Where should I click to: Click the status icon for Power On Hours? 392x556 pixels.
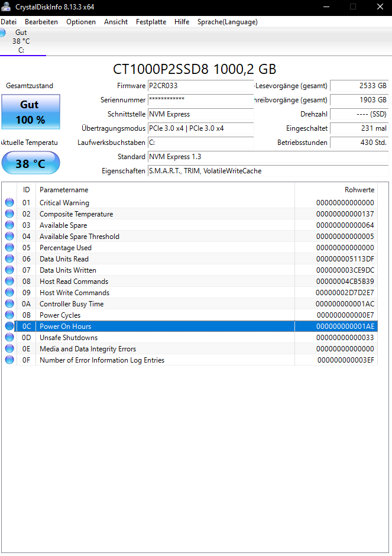pos(9,327)
